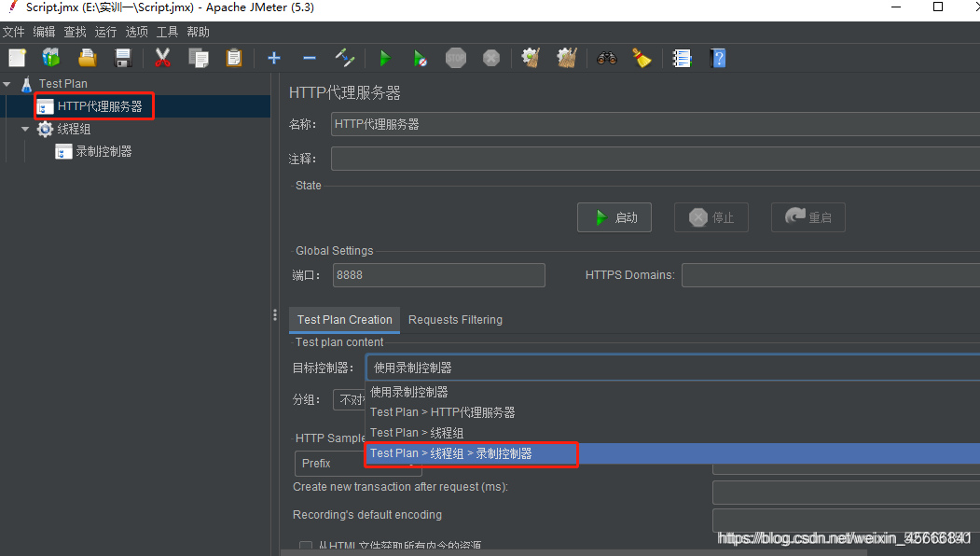
Task: Open the 选项 menu
Action: [137, 32]
